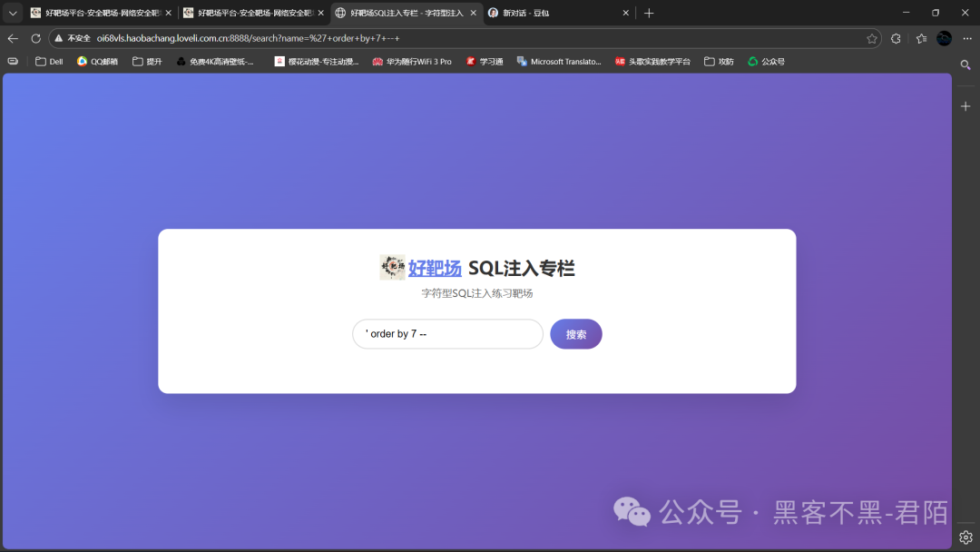Open the vertical tabs chevron menu

[x=12, y=13]
